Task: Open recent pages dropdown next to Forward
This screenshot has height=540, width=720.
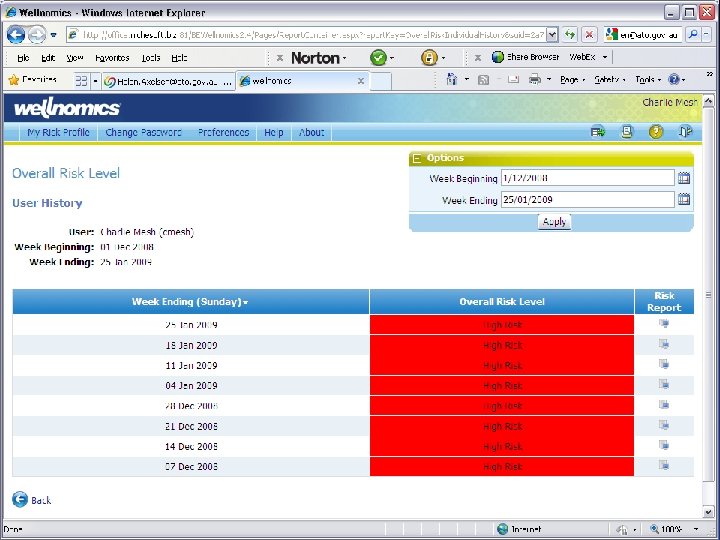Action: 54,35
